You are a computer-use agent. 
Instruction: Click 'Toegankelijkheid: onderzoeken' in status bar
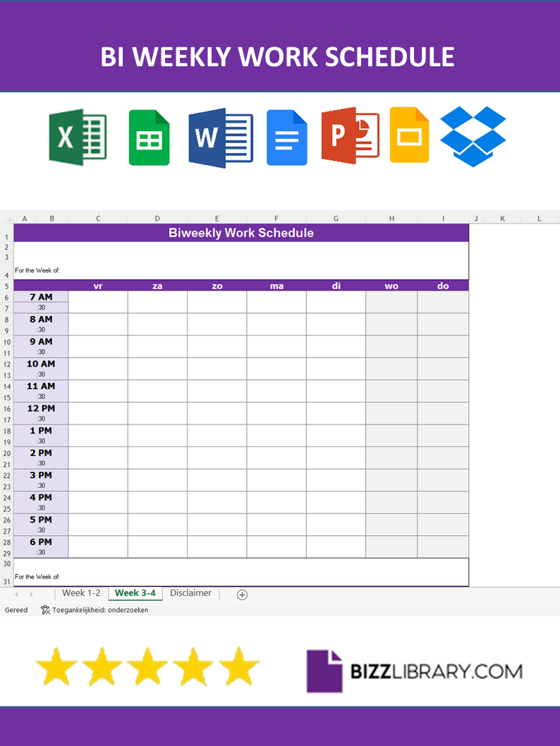100,610
